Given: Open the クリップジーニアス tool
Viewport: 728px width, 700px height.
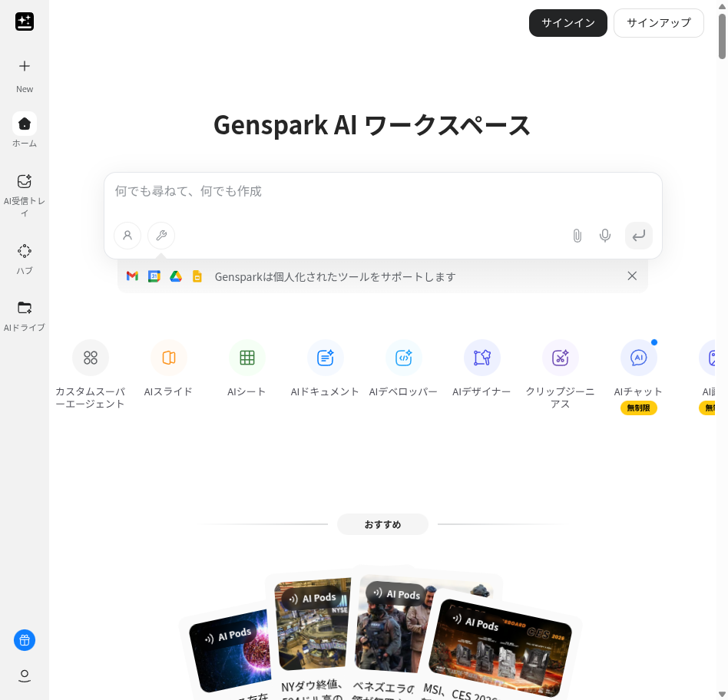Looking at the screenshot, I should [560, 358].
